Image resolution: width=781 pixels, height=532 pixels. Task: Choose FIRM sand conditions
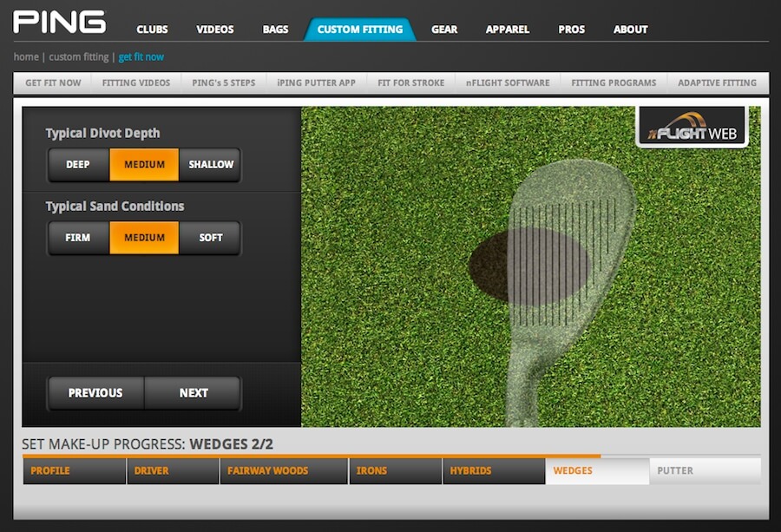coord(78,237)
